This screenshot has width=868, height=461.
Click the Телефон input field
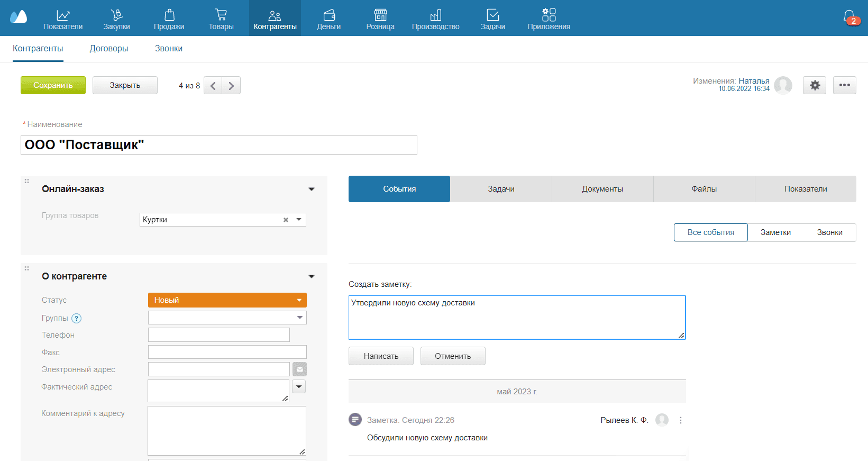[219, 335]
